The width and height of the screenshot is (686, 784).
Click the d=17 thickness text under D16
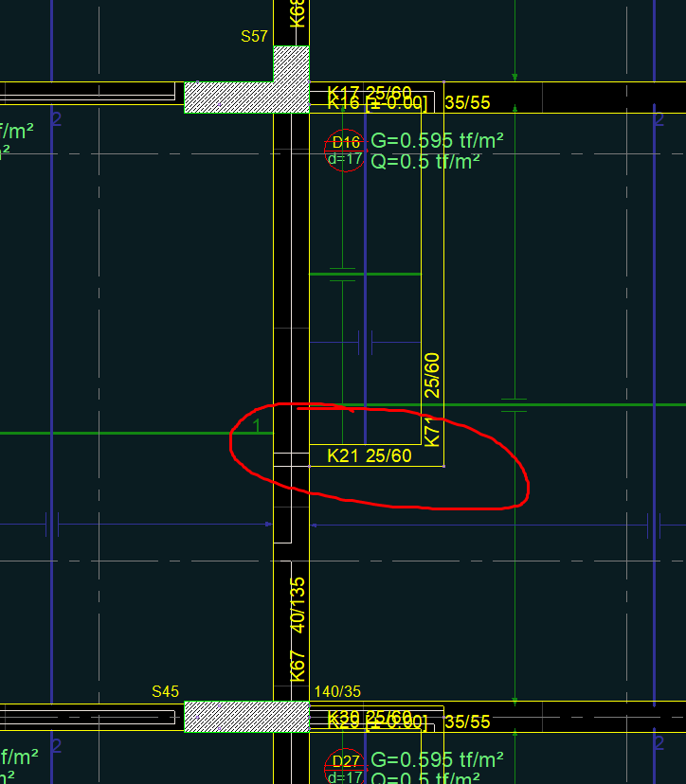345,159
